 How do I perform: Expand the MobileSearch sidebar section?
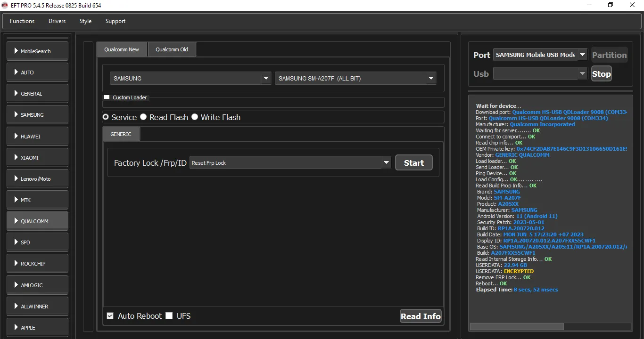pos(37,51)
